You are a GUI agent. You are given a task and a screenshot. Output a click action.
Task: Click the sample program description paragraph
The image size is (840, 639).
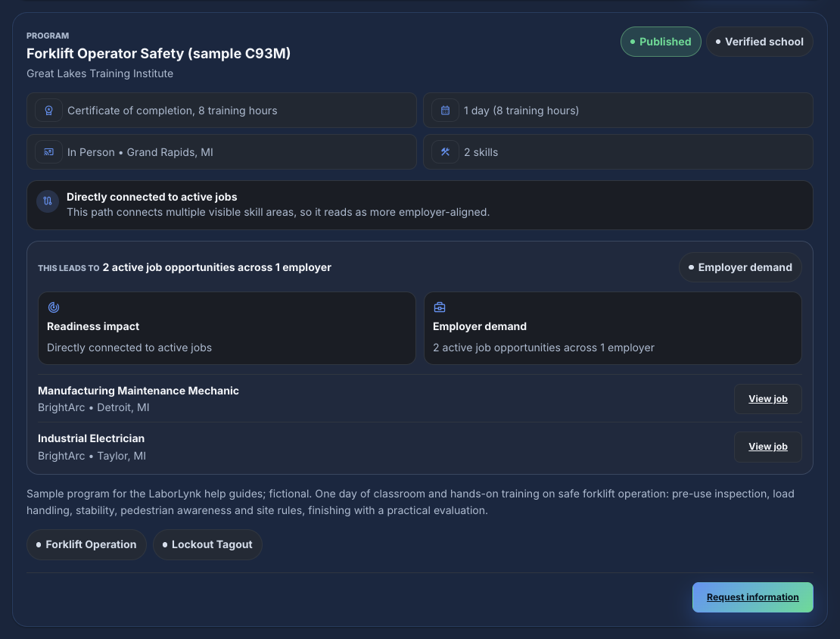click(410, 502)
